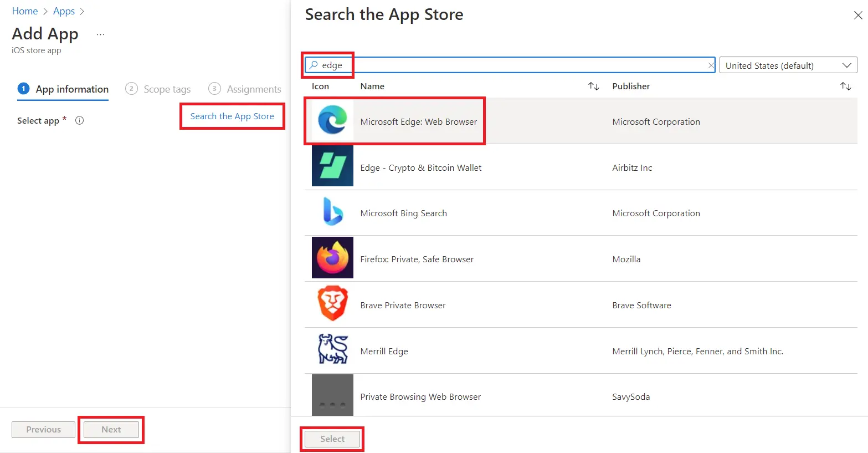Click the info icon beside Select app
The height and width of the screenshot is (453, 868).
pyautogui.click(x=79, y=121)
